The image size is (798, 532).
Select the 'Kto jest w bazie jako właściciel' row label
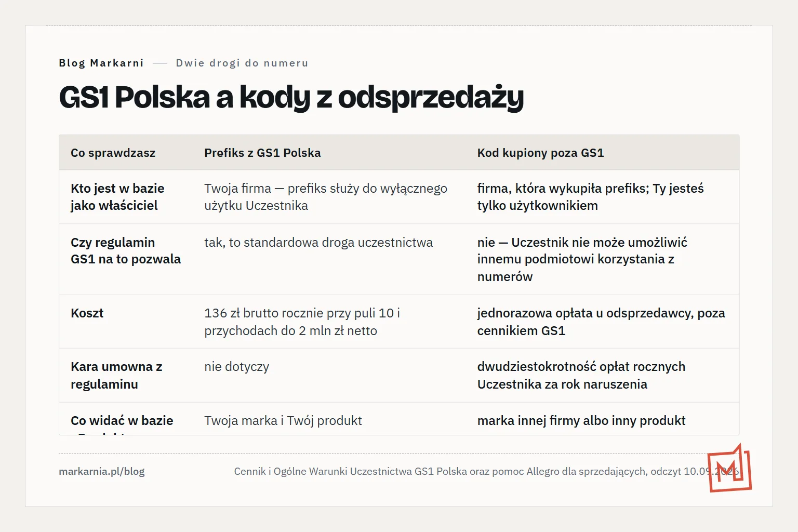117,197
